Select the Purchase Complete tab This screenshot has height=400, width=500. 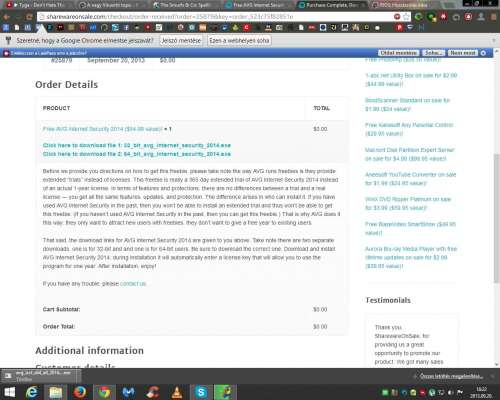click(331, 5)
